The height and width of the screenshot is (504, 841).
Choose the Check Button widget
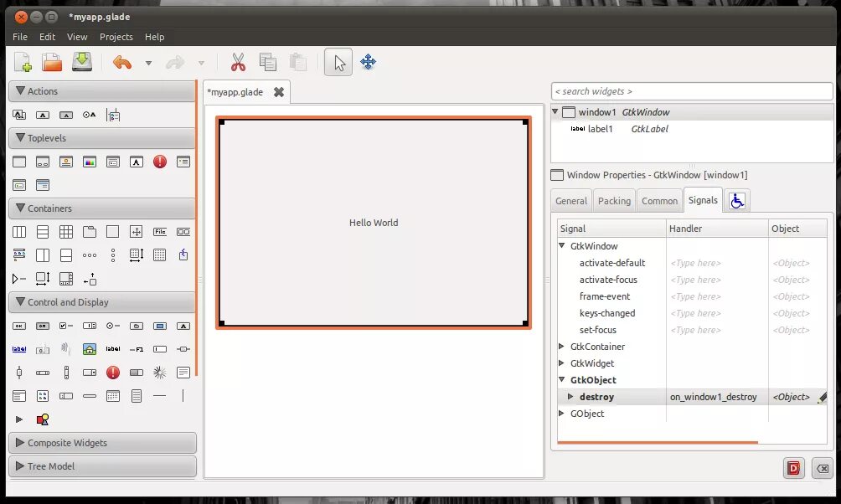pos(66,326)
